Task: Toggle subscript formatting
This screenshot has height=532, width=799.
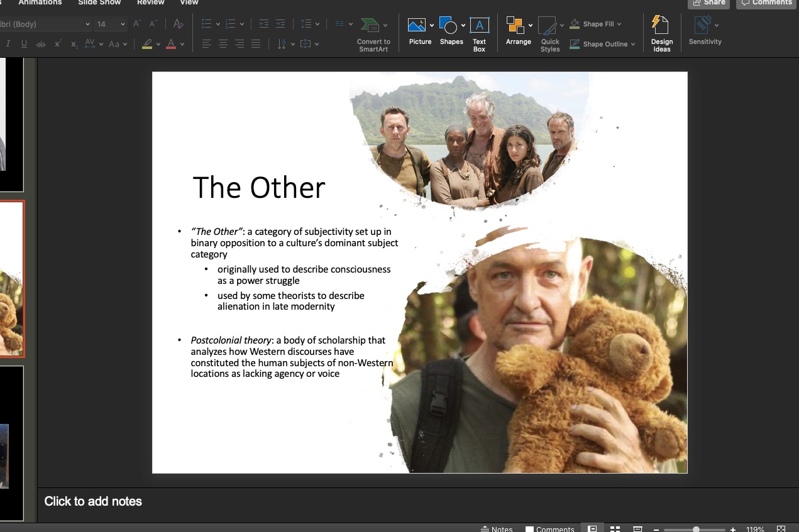Action: [74, 44]
